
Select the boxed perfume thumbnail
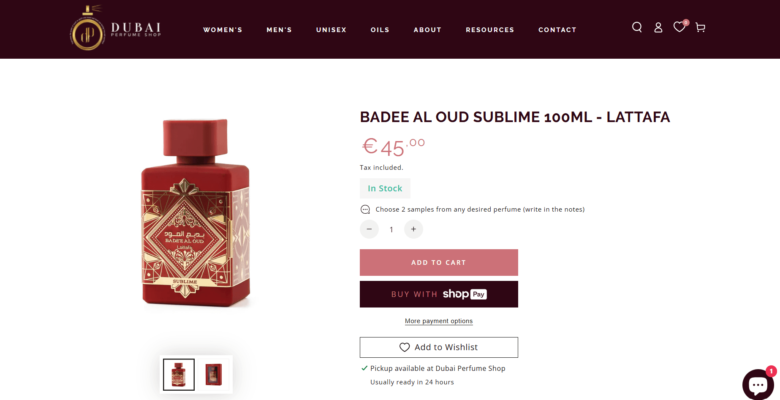click(214, 375)
